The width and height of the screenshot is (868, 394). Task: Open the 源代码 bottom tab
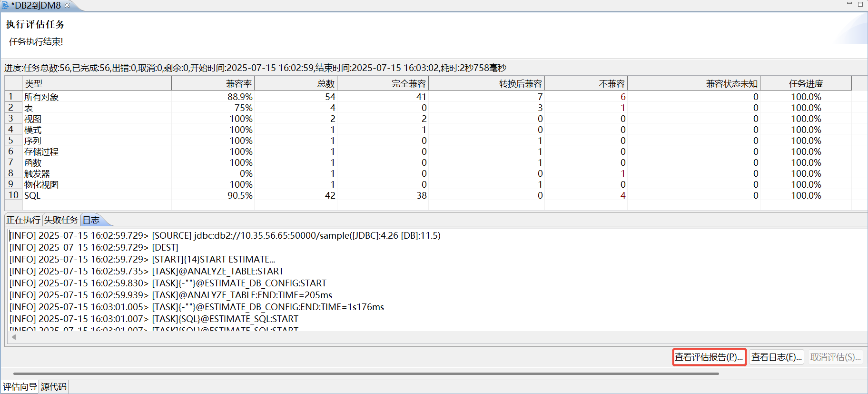[x=54, y=386]
